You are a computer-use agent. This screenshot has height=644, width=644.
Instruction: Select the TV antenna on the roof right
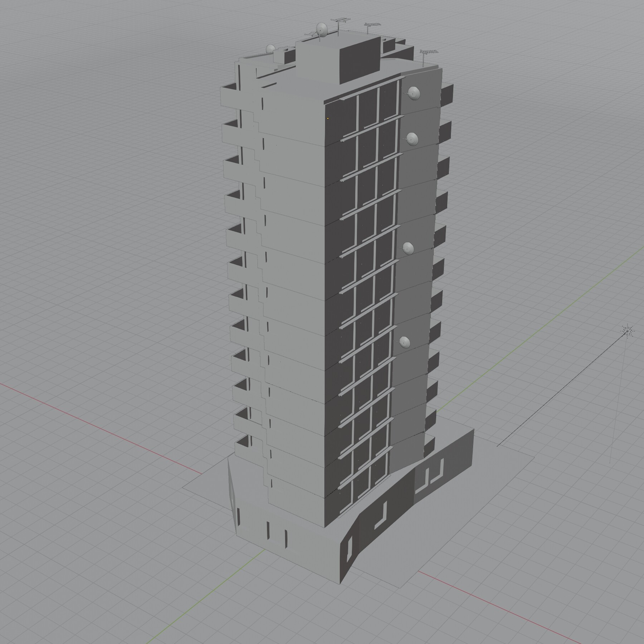click(x=372, y=25)
